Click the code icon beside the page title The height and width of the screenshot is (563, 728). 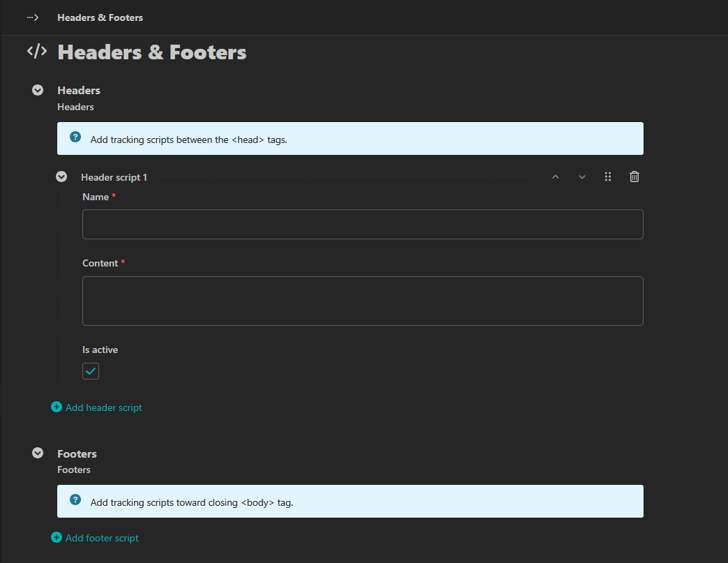pos(36,51)
